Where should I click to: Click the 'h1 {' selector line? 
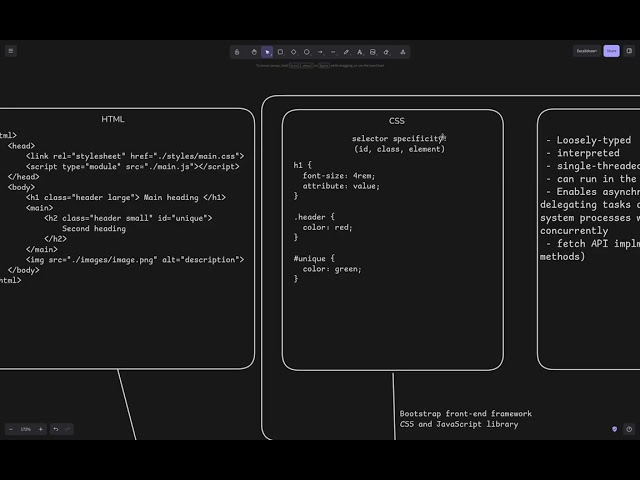coord(302,165)
